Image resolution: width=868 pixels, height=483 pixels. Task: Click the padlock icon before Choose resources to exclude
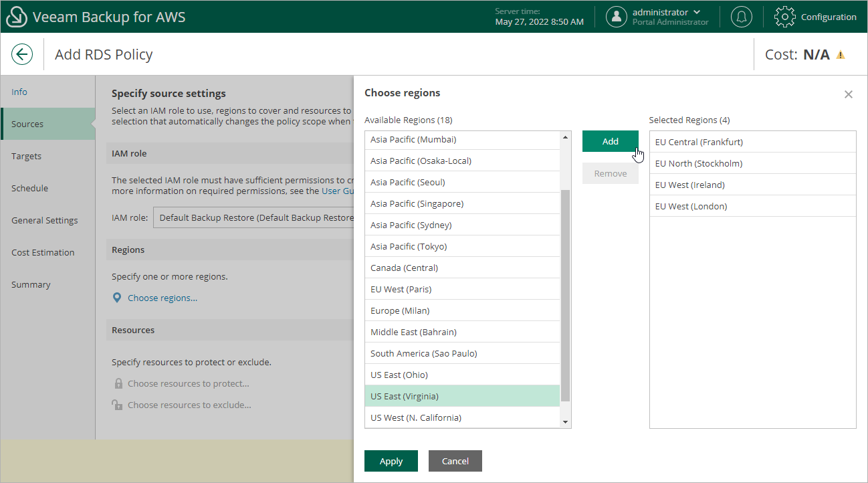(117, 404)
